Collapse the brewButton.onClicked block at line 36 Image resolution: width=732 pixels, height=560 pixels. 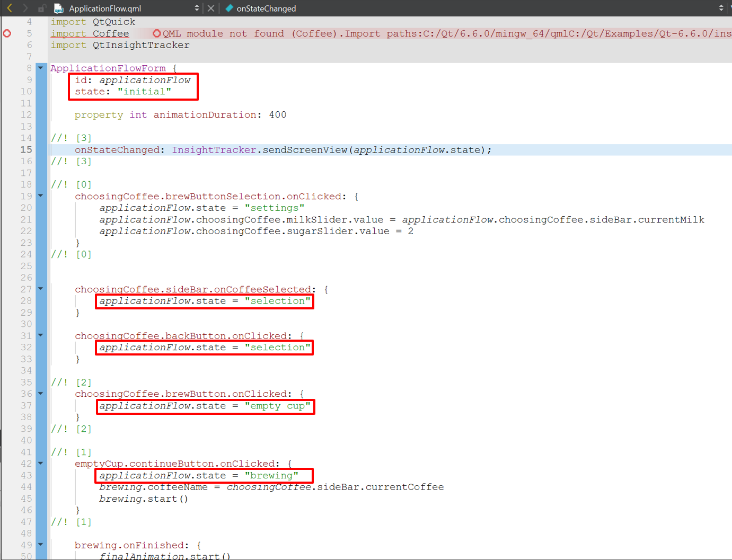[40, 394]
